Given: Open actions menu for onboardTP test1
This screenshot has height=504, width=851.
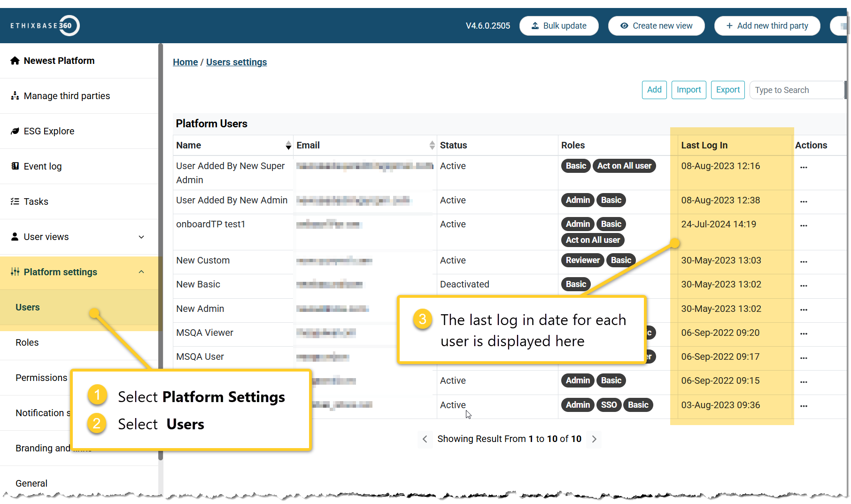Looking at the screenshot, I should (x=804, y=226).
